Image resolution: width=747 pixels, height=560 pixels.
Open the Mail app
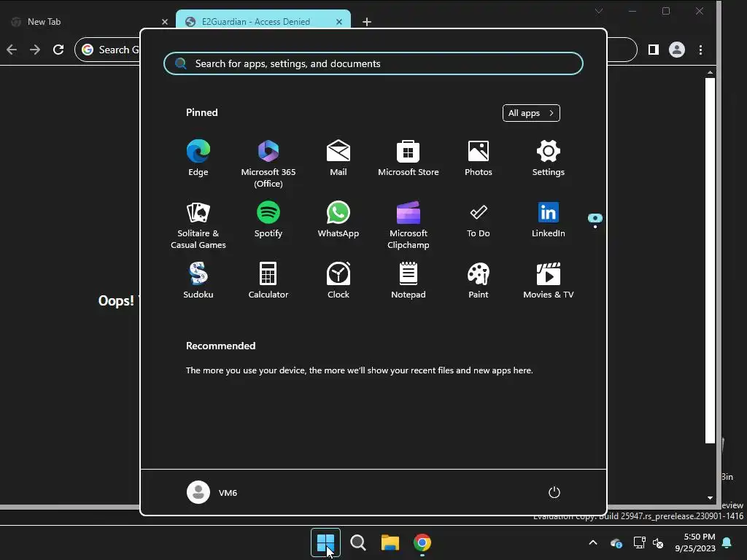click(338, 158)
